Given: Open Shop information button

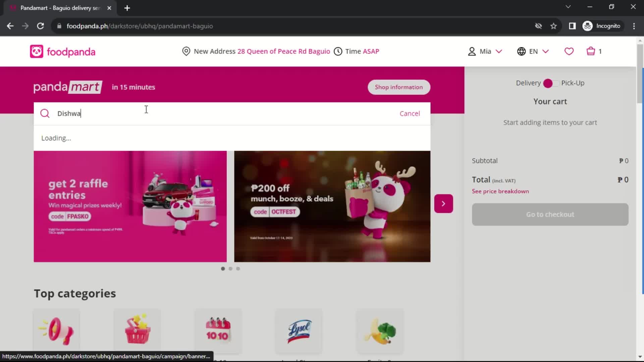Looking at the screenshot, I should tap(399, 86).
